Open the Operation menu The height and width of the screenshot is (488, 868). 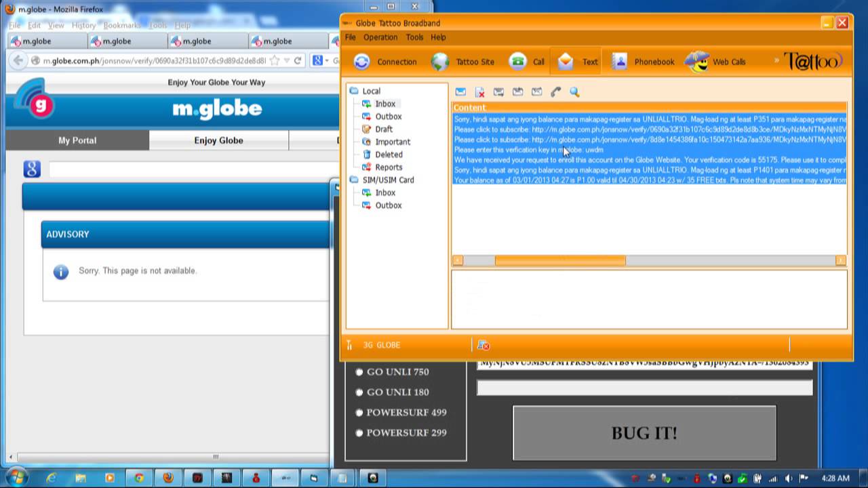(x=380, y=37)
